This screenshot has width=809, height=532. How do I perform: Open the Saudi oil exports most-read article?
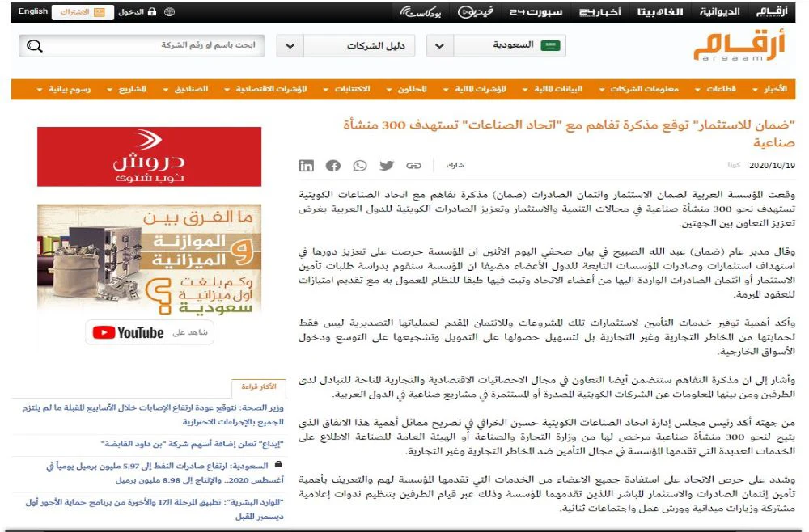pos(165,473)
